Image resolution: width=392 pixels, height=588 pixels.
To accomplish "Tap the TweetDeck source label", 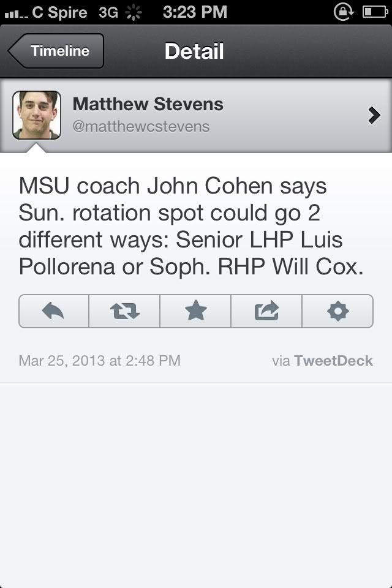I will 333,360.
